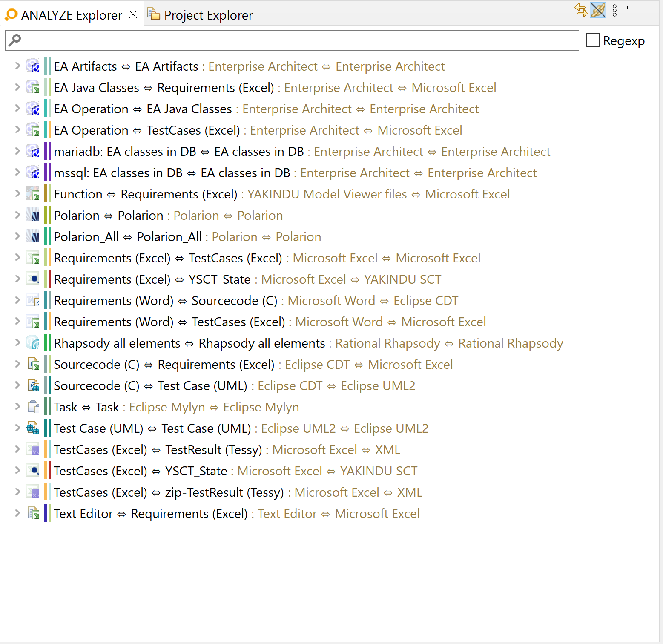Minimize the explorer view panel
The height and width of the screenshot is (644, 663).
(631, 8)
